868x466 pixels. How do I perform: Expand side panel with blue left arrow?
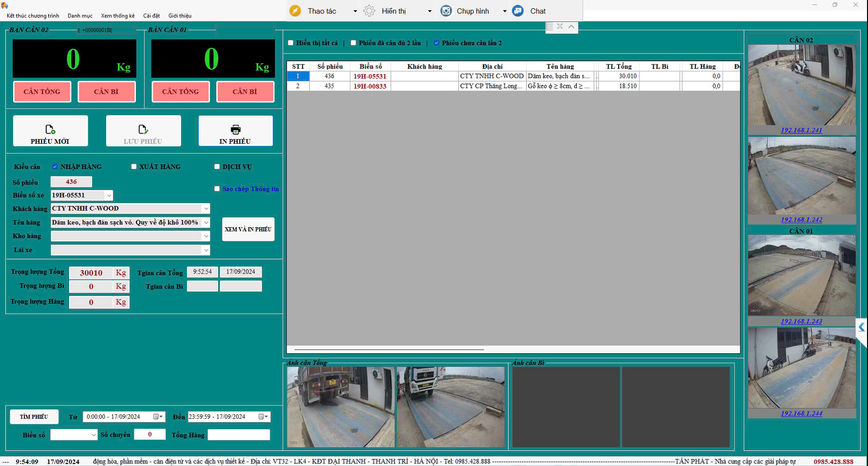click(861, 327)
